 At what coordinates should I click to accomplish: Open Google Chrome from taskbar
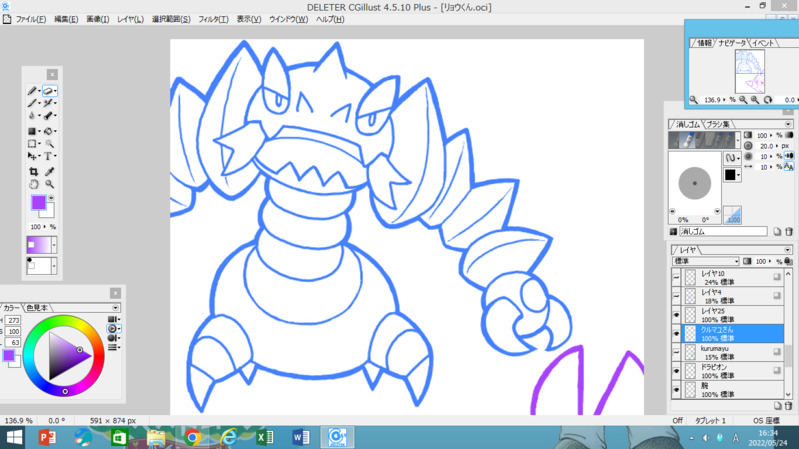pyautogui.click(x=192, y=437)
